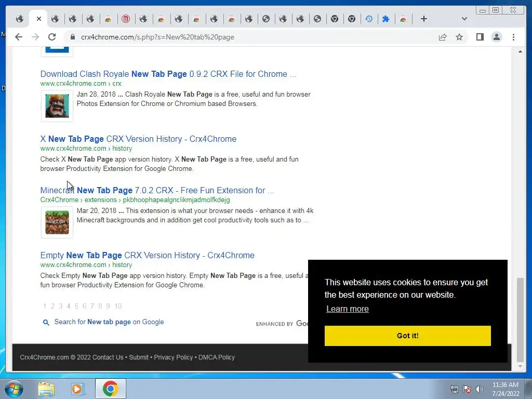
Task: Dismiss cookie banner with Got it!
Action: point(407,336)
